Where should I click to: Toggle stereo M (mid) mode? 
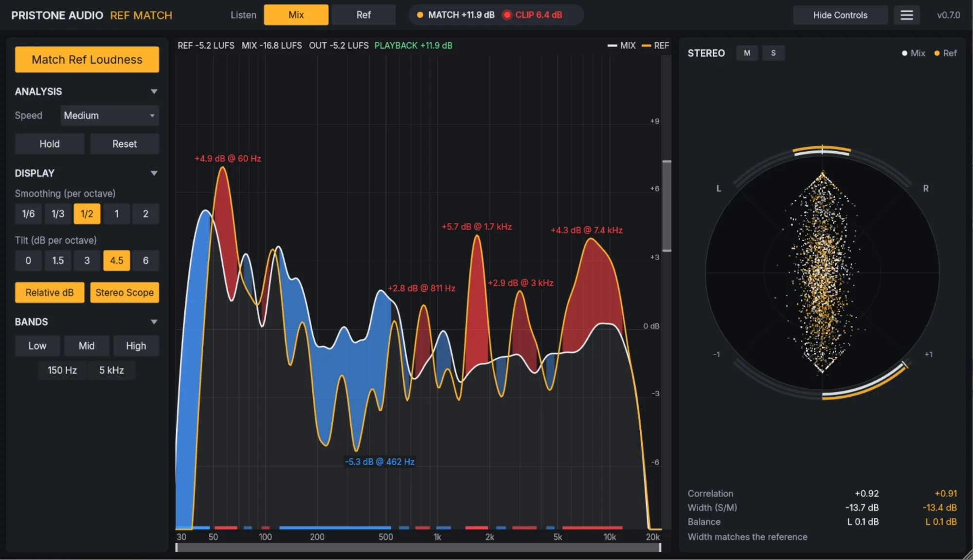747,53
